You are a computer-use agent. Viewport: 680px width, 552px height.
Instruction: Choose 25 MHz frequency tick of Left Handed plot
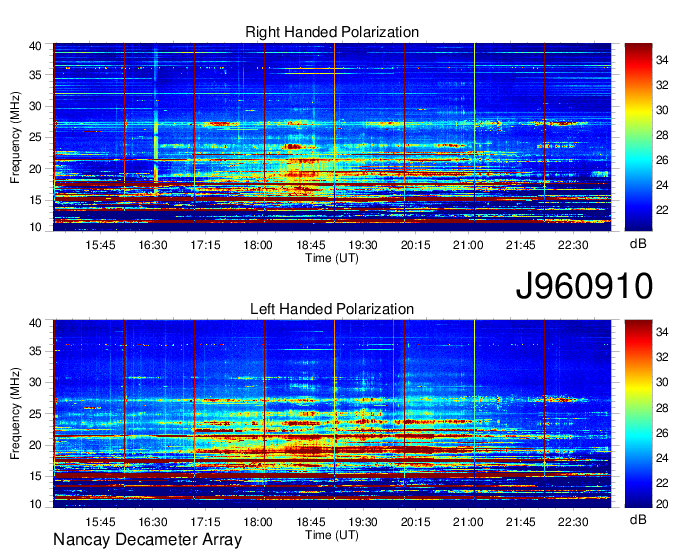click(x=35, y=414)
